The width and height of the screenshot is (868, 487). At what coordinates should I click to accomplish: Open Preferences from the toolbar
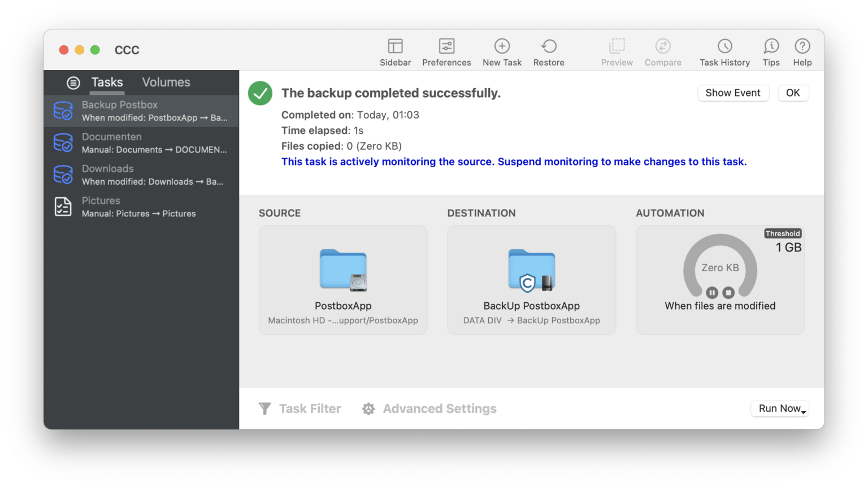(x=446, y=46)
